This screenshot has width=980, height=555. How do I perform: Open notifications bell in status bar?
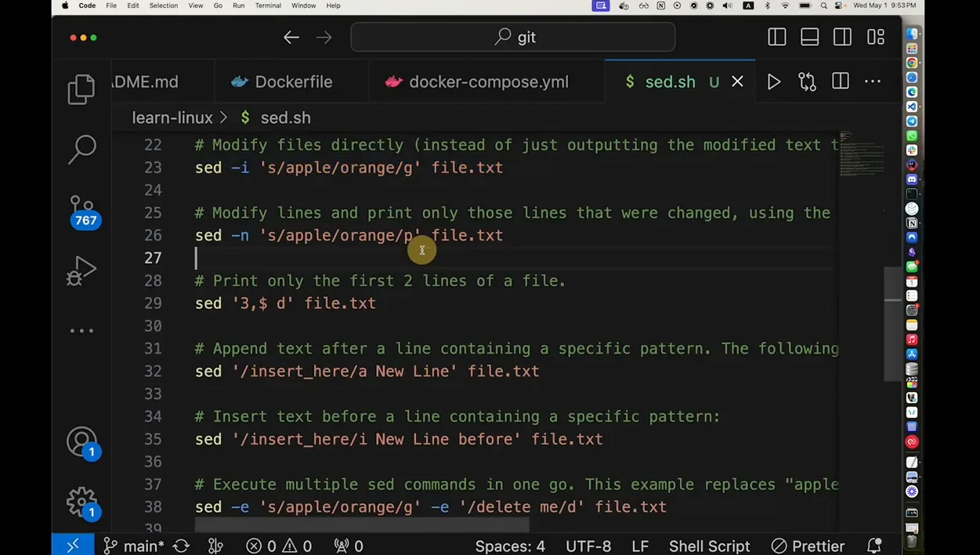(874, 546)
